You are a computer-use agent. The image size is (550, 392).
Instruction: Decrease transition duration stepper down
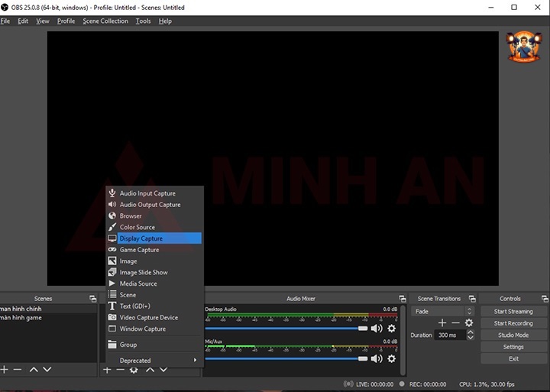471,338
